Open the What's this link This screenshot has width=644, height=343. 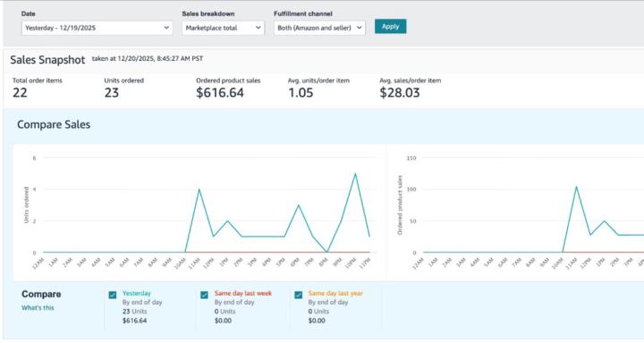(38, 308)
